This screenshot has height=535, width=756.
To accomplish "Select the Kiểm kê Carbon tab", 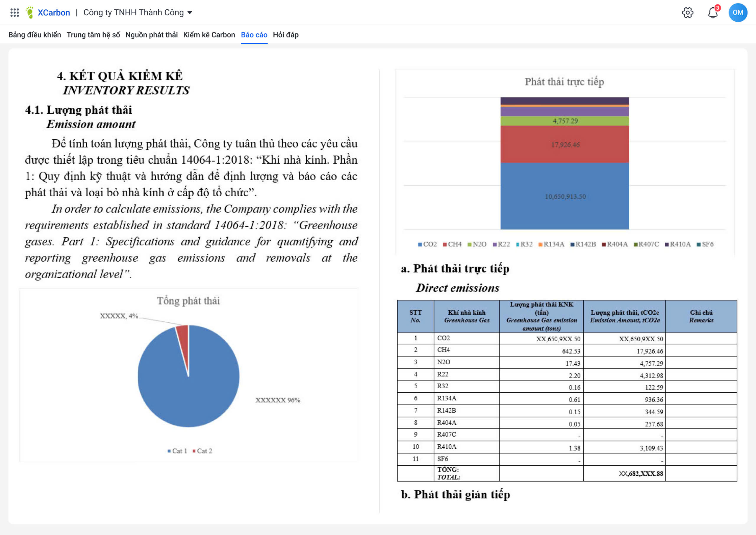I will [209, 35].
